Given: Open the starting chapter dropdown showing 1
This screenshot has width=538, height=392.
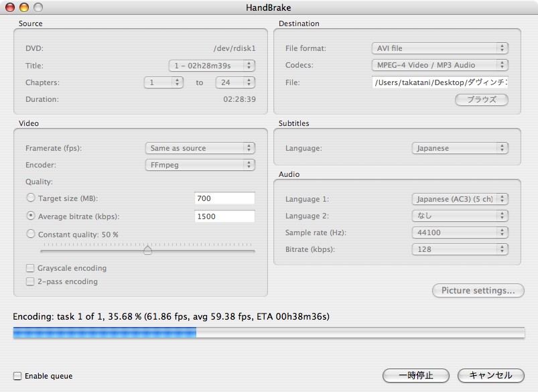Looking at the screenshot, I should 163,82.
